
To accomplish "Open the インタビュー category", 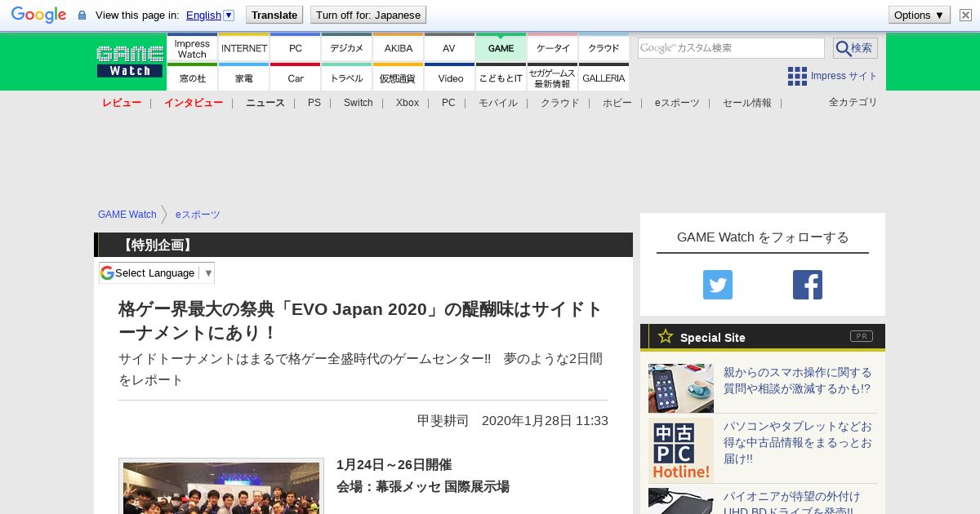I will (x=194, y=103).
